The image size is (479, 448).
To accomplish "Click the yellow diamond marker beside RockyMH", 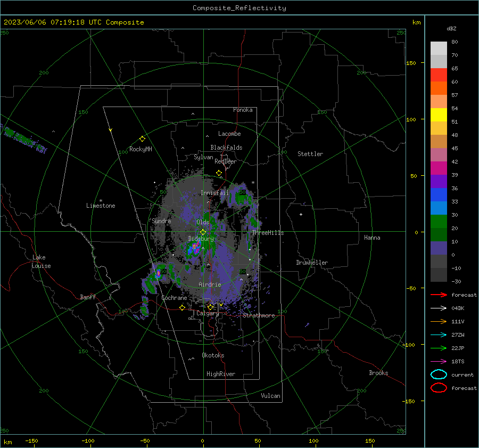I will pos(142,139).
